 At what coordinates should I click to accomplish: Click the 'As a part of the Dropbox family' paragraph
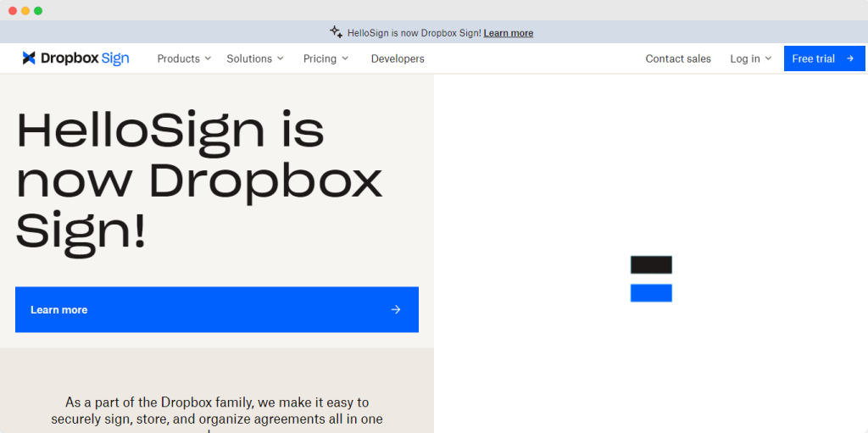pyautogui.click(x=217, y=414)
